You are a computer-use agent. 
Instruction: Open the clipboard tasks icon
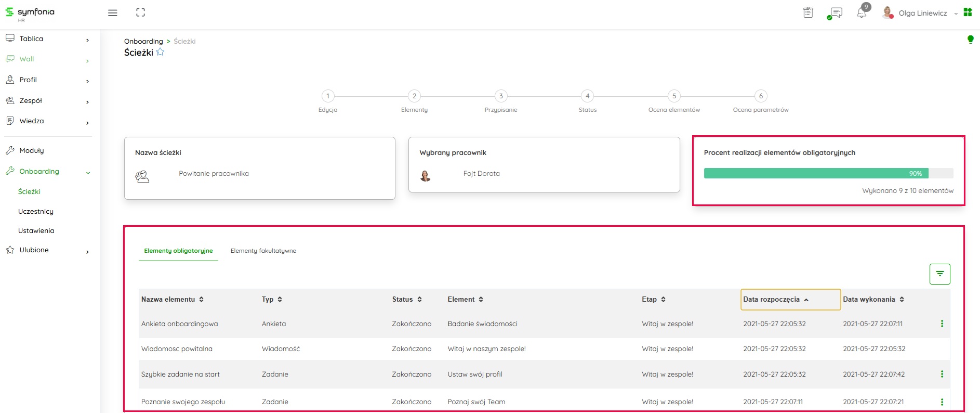(x=808, y=13)
